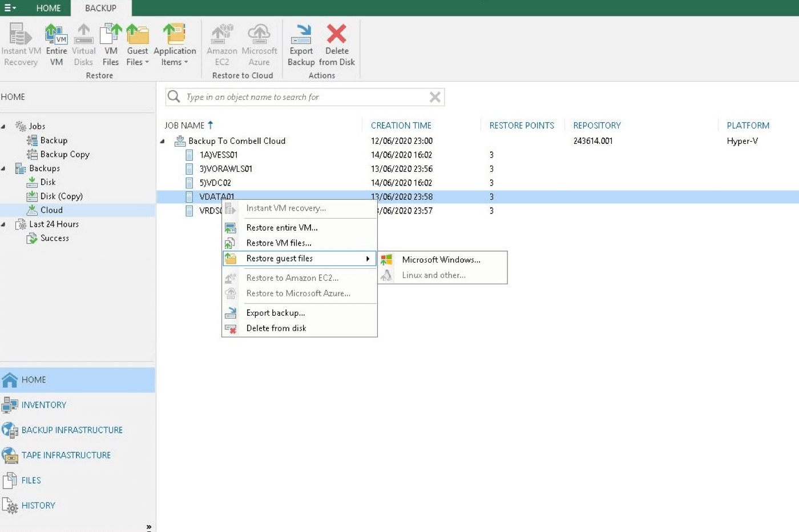
Task: Choose Restore VM files from context menu
Action: (300, 243)
